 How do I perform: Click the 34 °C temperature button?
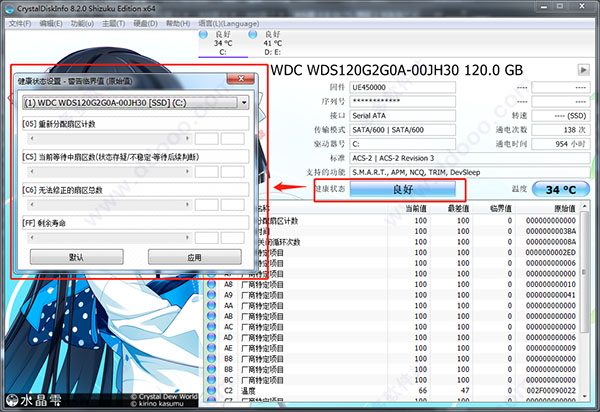(x=561, y=189)
